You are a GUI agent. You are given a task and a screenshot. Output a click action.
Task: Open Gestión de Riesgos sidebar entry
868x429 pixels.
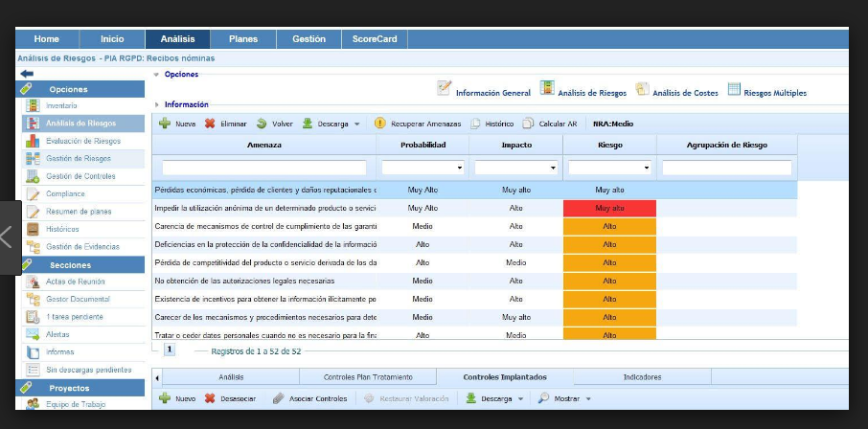(x=83, y=159)
